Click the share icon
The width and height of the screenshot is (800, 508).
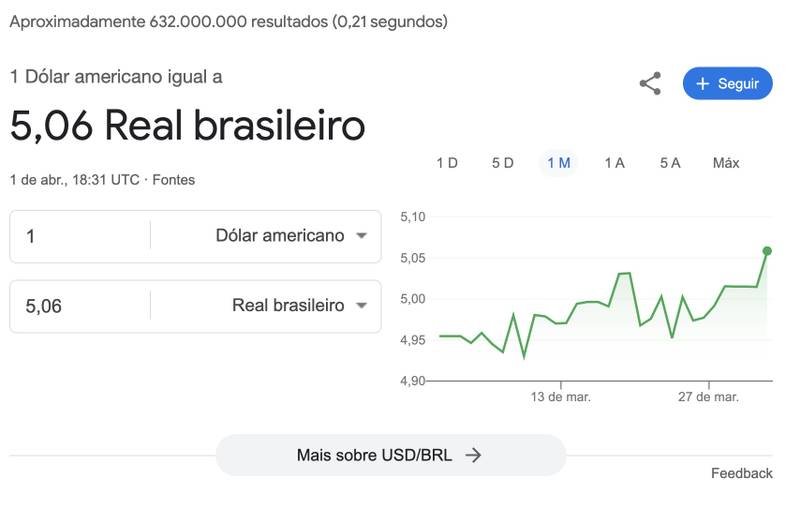point(650,84)
